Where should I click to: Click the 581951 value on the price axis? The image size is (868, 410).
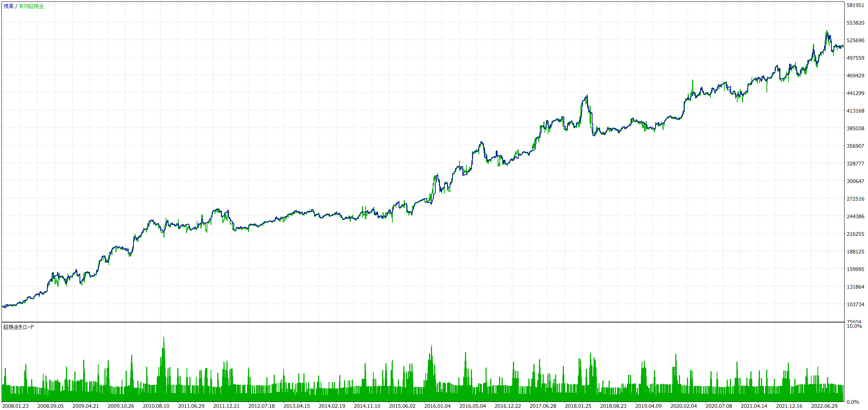pyautogui.click(x=855, y=5)
